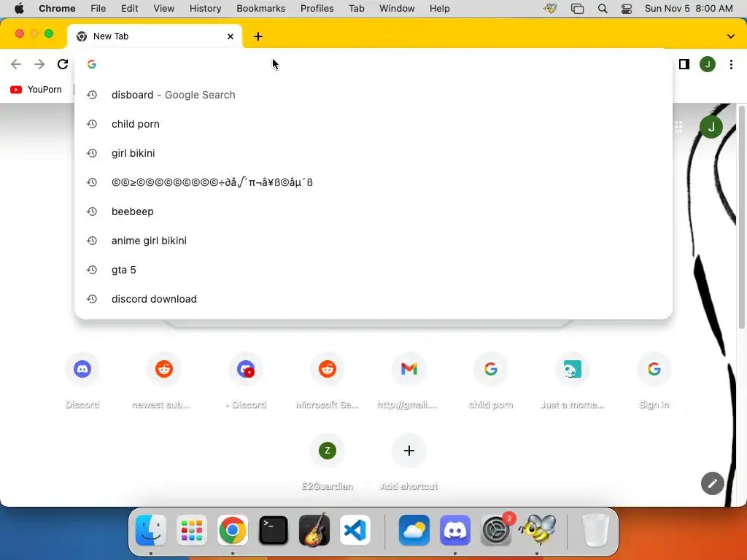This screenshot has height=560, width=747.
Task: Open a new tab with the plus button
Action: 258,36
